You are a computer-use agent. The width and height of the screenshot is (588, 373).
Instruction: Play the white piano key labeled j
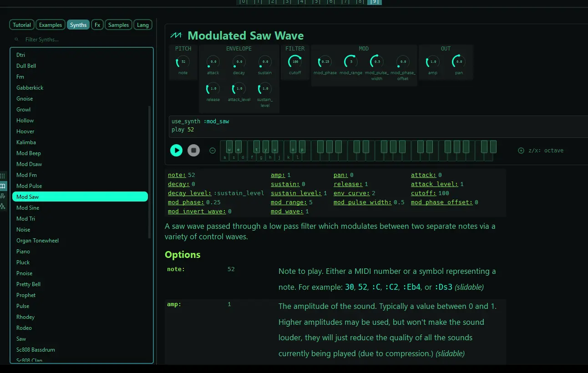coord(279,157)
